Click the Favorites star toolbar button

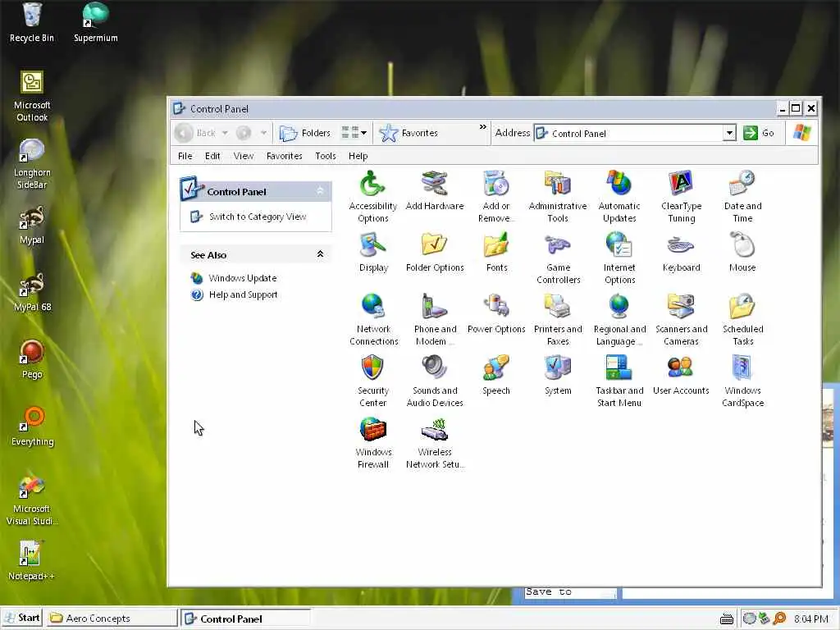(x=409, y=132)
